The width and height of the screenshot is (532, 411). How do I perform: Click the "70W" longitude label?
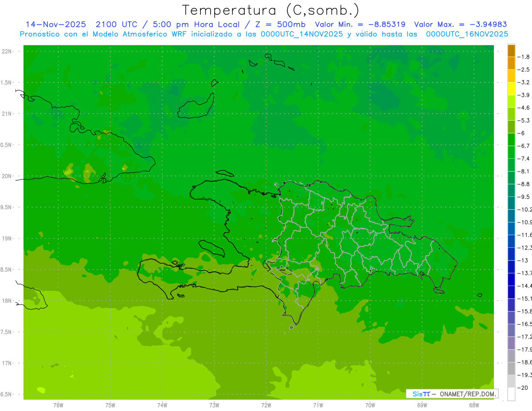point(370,405)
